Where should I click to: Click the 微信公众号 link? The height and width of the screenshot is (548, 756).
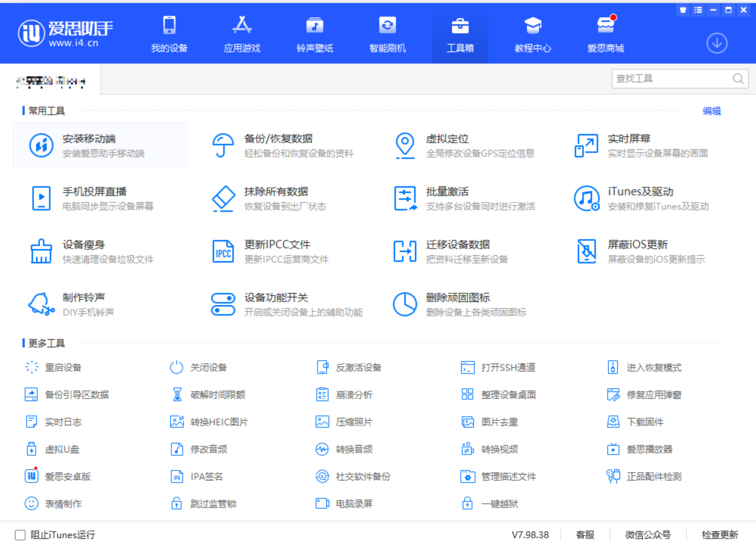(648, 535)
